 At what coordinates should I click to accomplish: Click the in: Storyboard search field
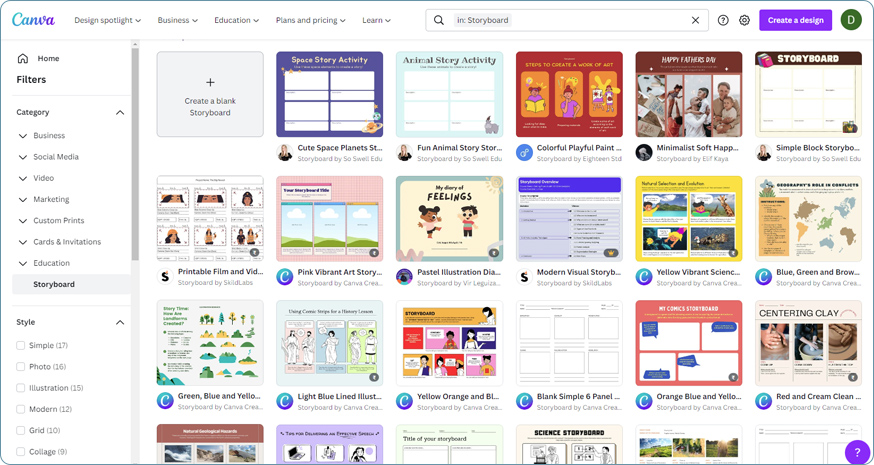pyautogui.click(x=567, y=20)
